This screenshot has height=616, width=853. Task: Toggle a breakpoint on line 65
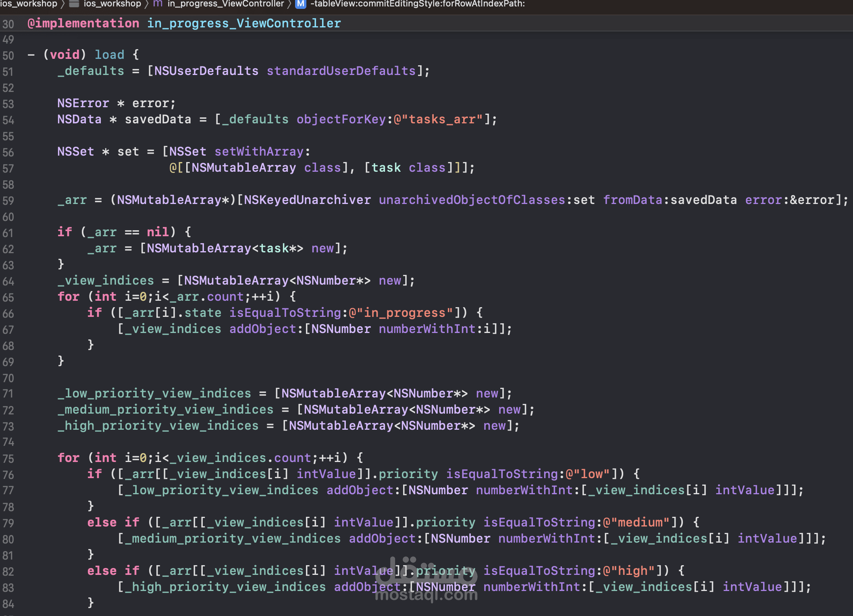coord(8,297)
